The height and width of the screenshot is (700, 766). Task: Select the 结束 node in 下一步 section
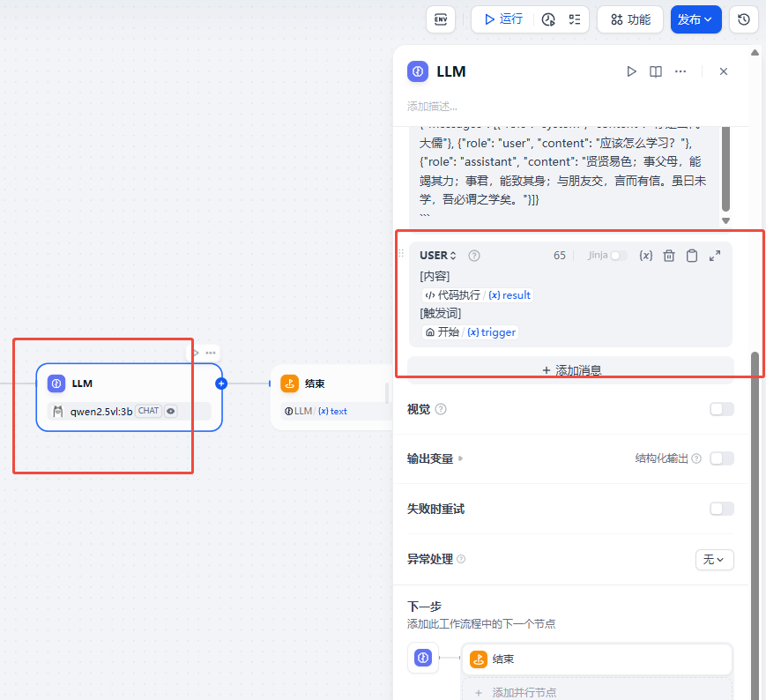click(597, 659)
